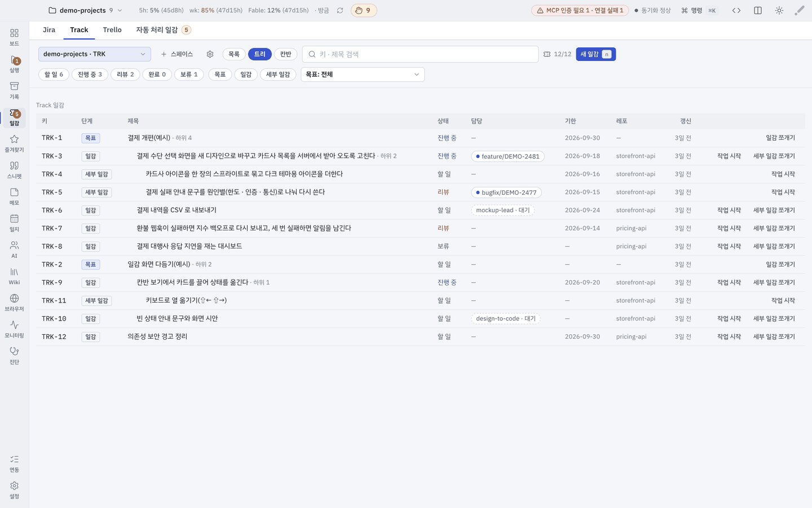The width and height of the screenshot is (812, 508).
Task: Toggle the 리뷰 2 filter
Action: point(125,75)
